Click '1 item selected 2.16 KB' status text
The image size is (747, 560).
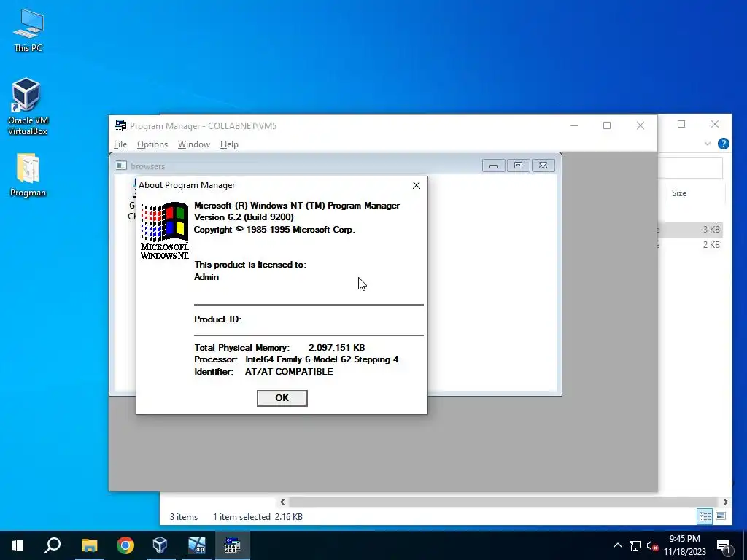click(x=258, y=517)
